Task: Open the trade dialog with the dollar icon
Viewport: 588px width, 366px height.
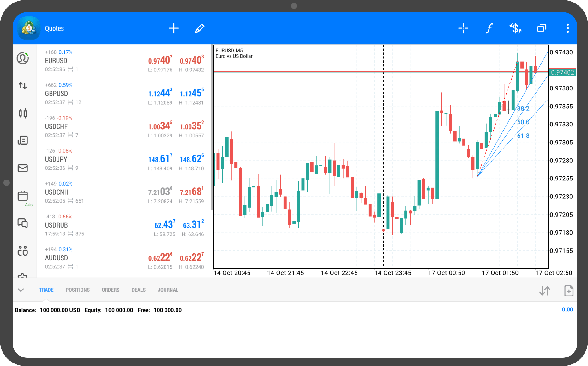Action: pos(515,28)
